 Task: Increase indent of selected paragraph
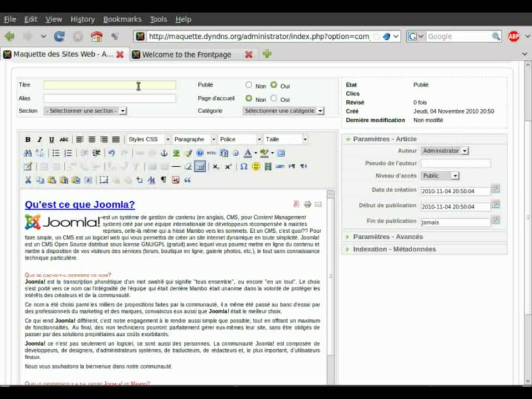point(96,153)
